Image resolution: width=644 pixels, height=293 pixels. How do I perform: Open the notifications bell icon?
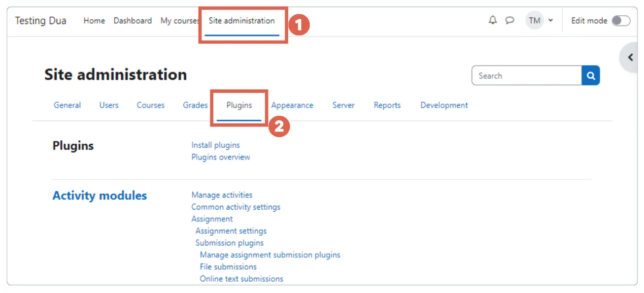point(492,20)
